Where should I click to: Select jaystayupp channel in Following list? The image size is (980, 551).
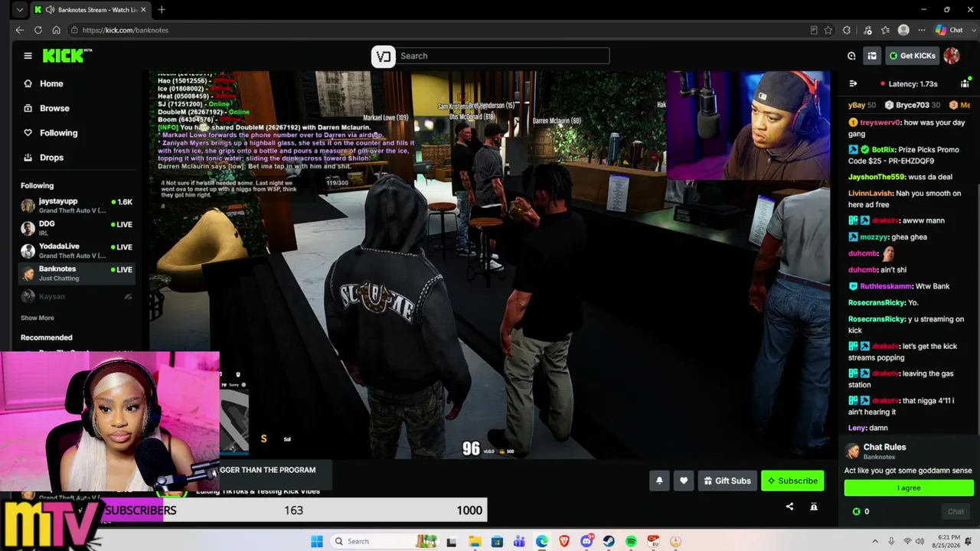(x=77, y=205)
